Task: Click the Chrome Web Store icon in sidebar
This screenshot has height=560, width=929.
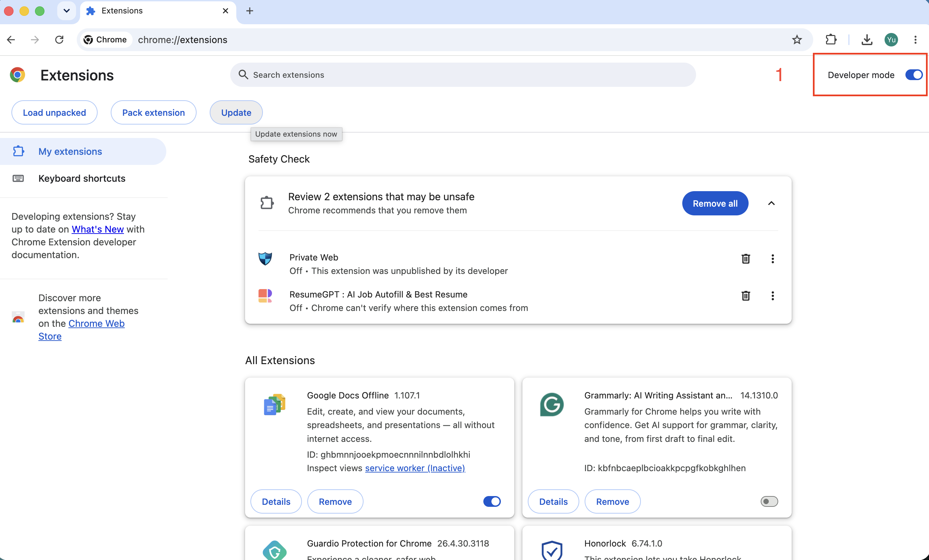Action: (x=18, y=317)
